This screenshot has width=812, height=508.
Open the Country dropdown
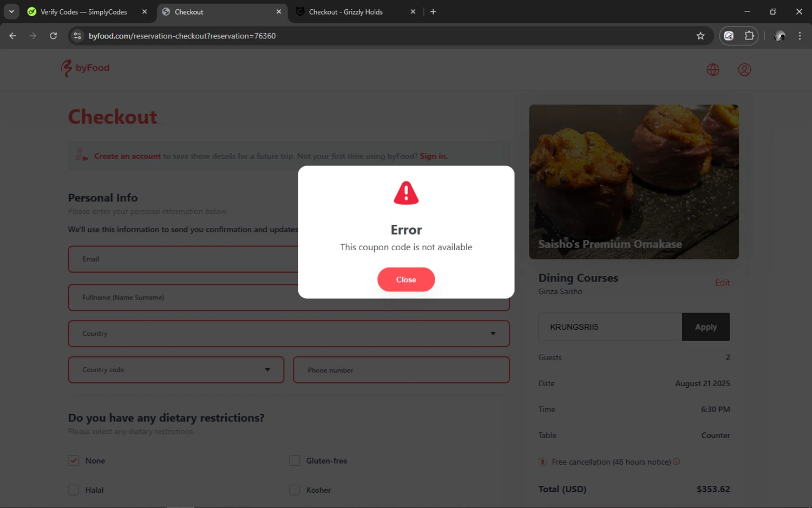point(289,334)
